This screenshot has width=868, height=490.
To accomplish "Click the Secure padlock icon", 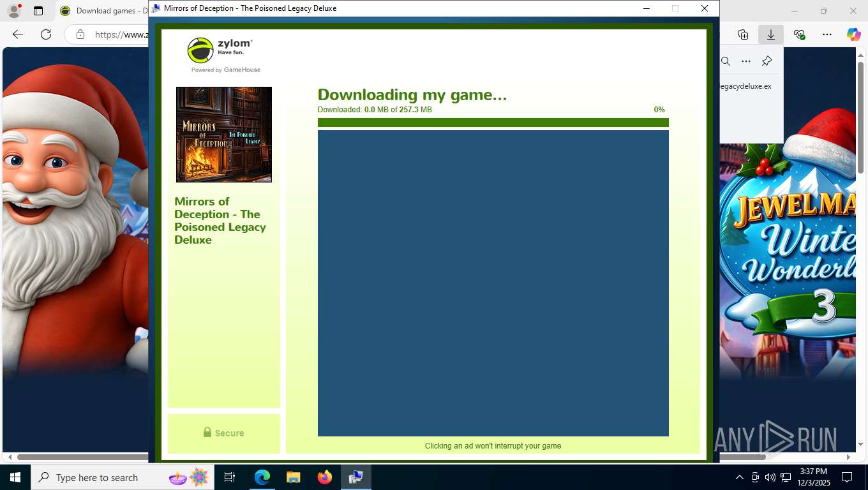I will coord(207,432).
